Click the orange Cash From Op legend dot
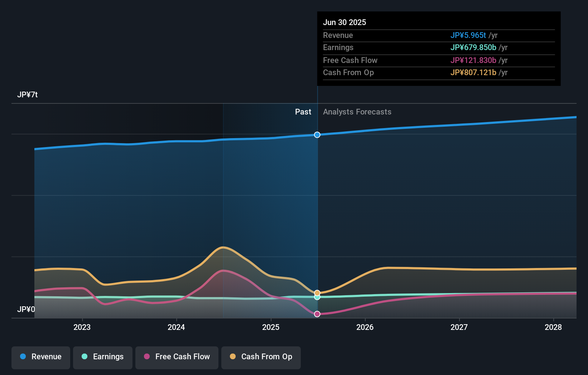Screen dimensions: 588x375 233,357
